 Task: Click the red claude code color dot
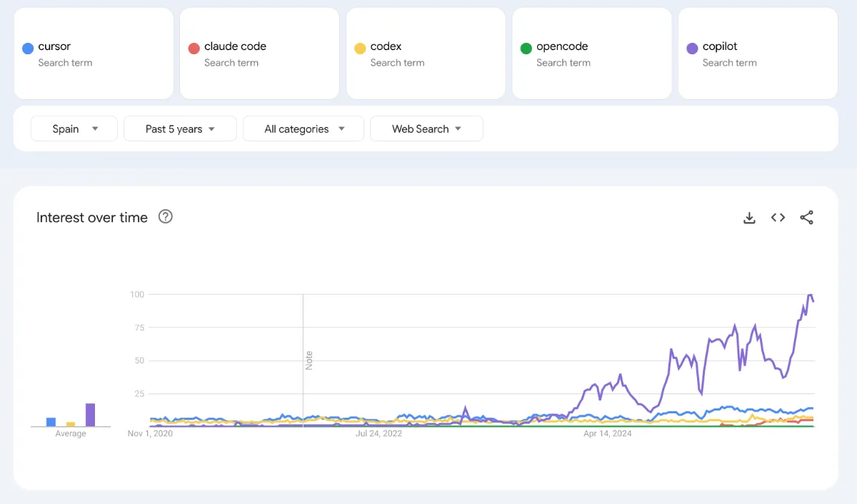tap(194, 49)
